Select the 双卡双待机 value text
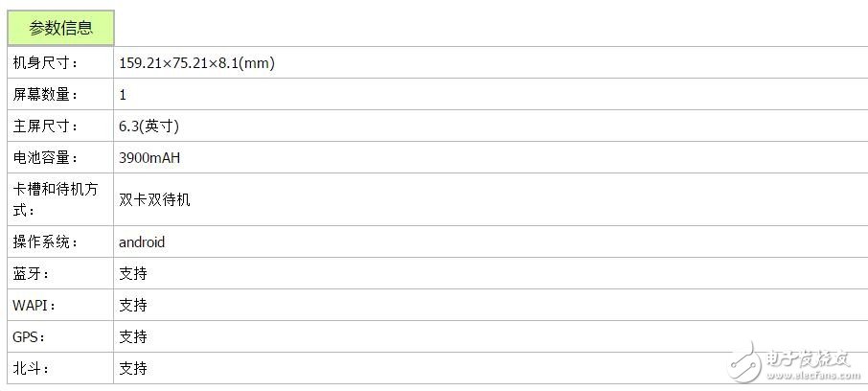Image resolution: width=868 pixels, height=391 pixels. tap(154, 199)
